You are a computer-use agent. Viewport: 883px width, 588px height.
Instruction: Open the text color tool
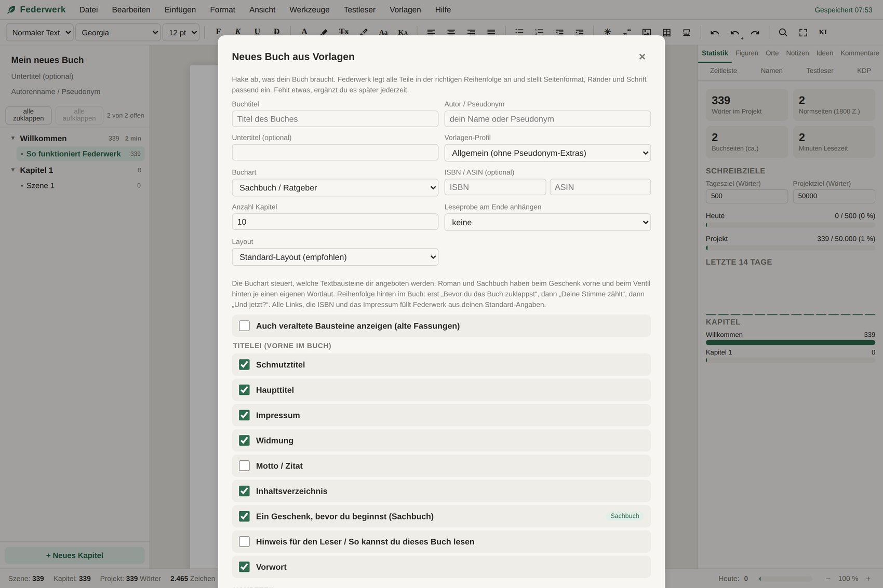pyautogui.click(x=304, y=32)
